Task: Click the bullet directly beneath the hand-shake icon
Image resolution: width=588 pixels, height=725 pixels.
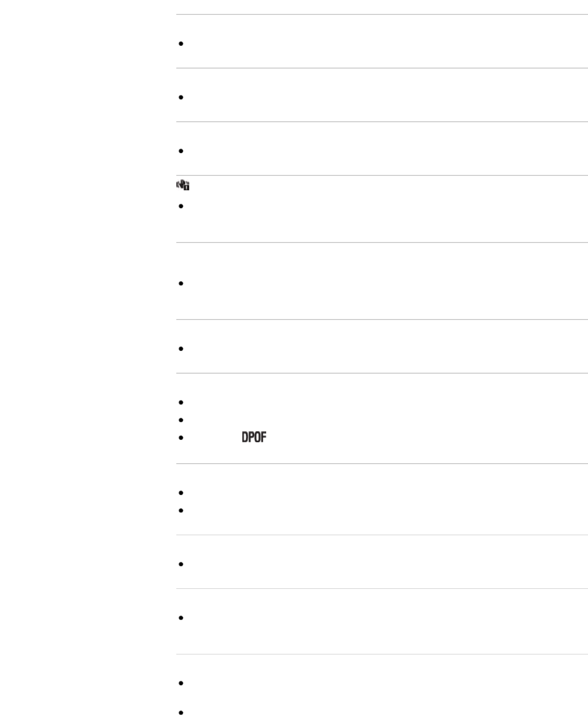Action: click(x=181, y=206)
